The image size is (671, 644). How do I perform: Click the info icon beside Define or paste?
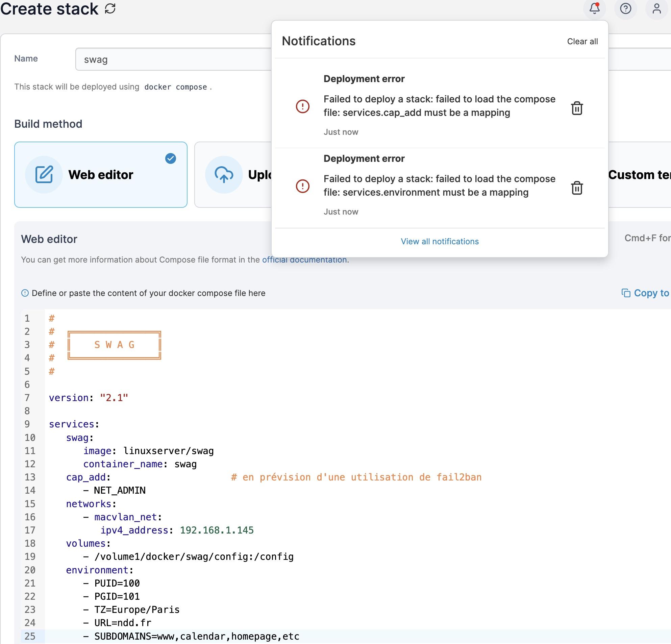(25, 293)
